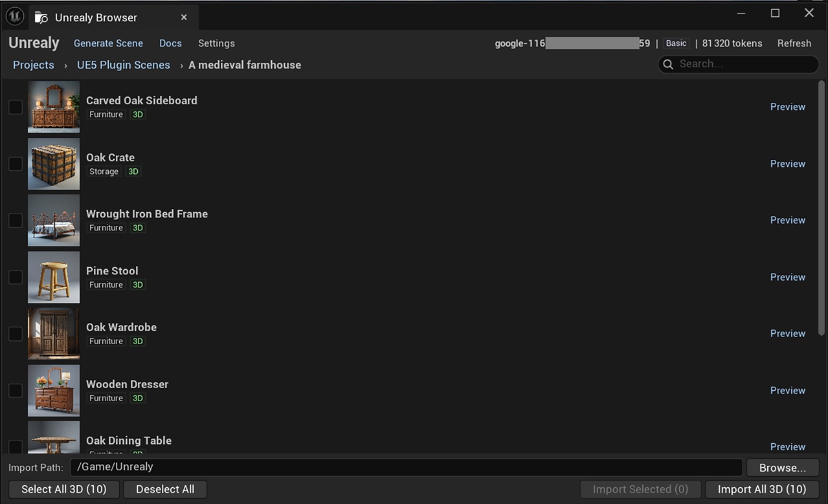Focus the Search input field
This screenshot has height=504, width=828.
(739, 64)
